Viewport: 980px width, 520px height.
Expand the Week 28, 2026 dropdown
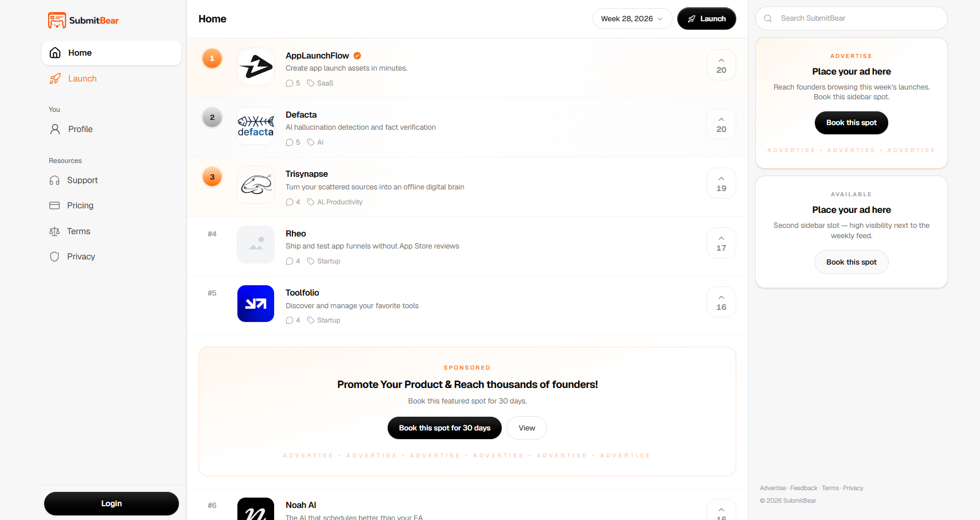click(632, 18)
